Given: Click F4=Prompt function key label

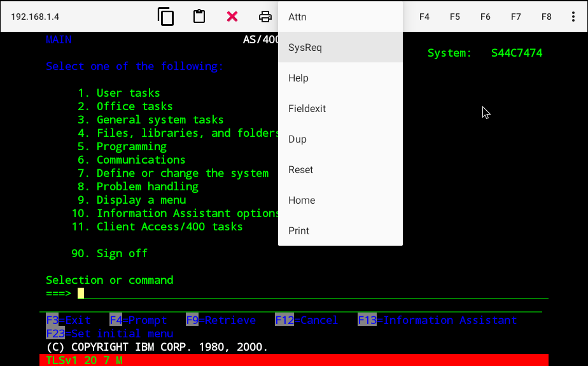Looking at the screenshot, I should click(x=138, y=320).
